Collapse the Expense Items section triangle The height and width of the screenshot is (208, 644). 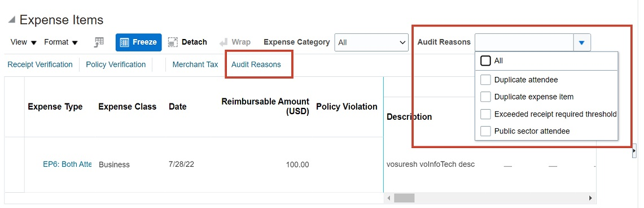click(x=12, y=19)
